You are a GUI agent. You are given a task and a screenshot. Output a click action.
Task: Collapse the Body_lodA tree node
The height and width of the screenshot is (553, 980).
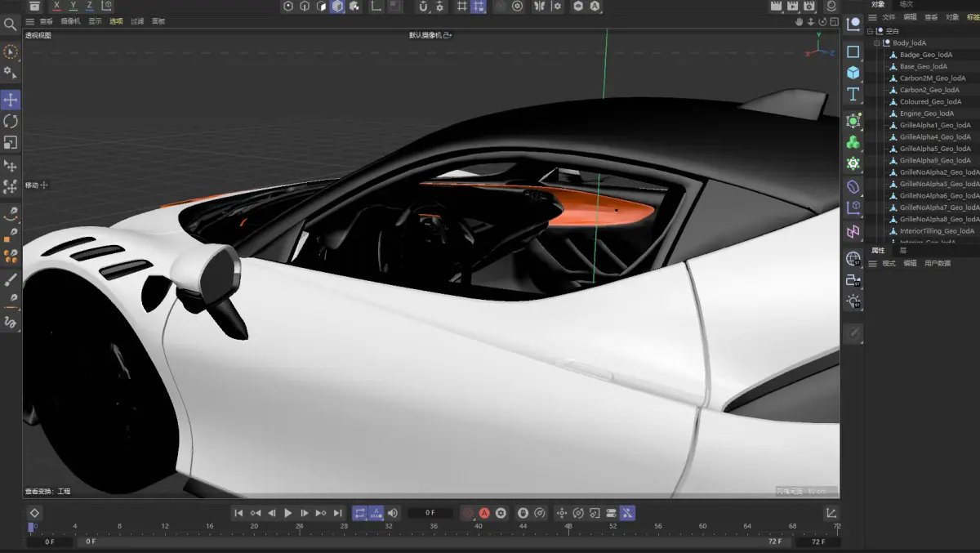[x=877, y=43]
